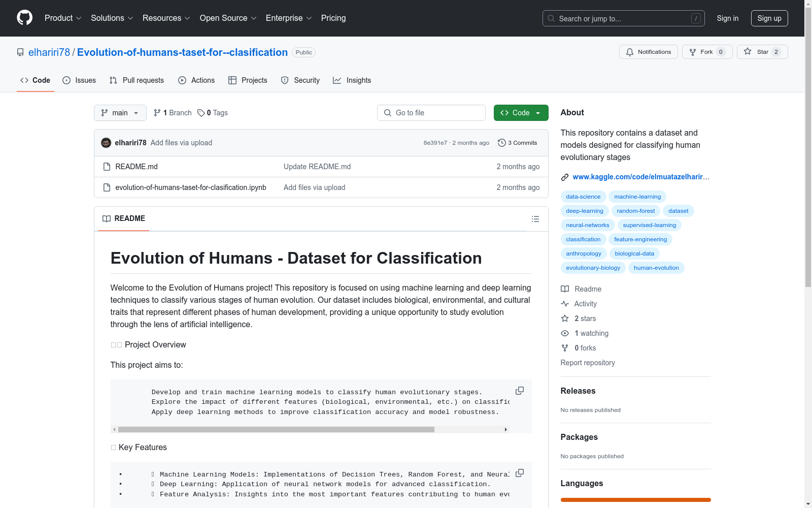This screenshot has height=508, width=812.
Task: Click the machine-learning topic tag
Action: pyautogui.click(x=637, y=197)
